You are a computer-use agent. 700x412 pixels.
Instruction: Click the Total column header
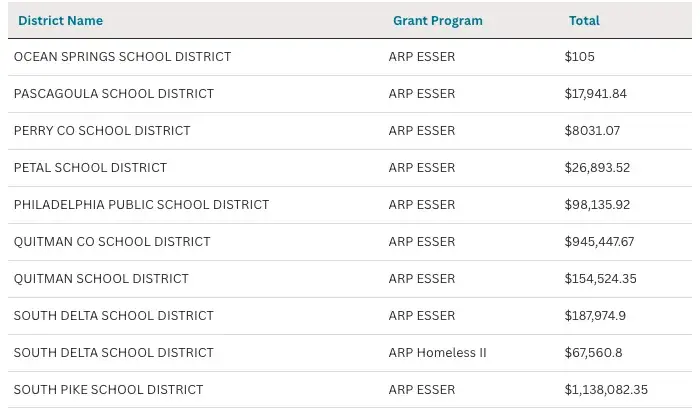[x=584, y=21]
